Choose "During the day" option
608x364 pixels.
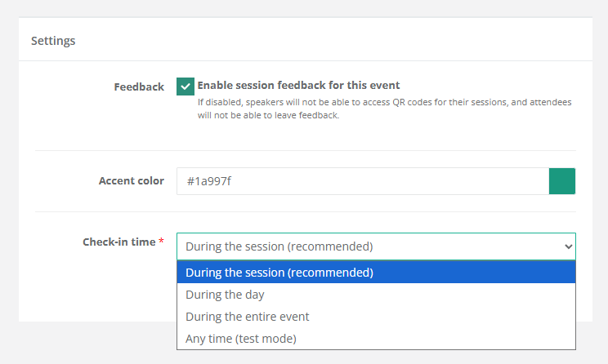225,295
